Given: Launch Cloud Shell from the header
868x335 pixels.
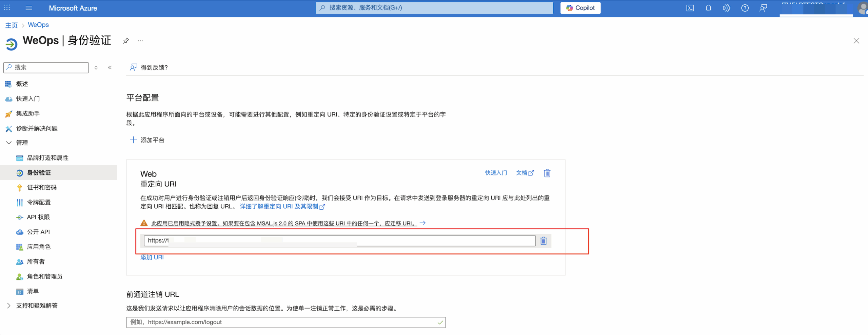Looking at the screenshot, I should [x=690, y=8].
